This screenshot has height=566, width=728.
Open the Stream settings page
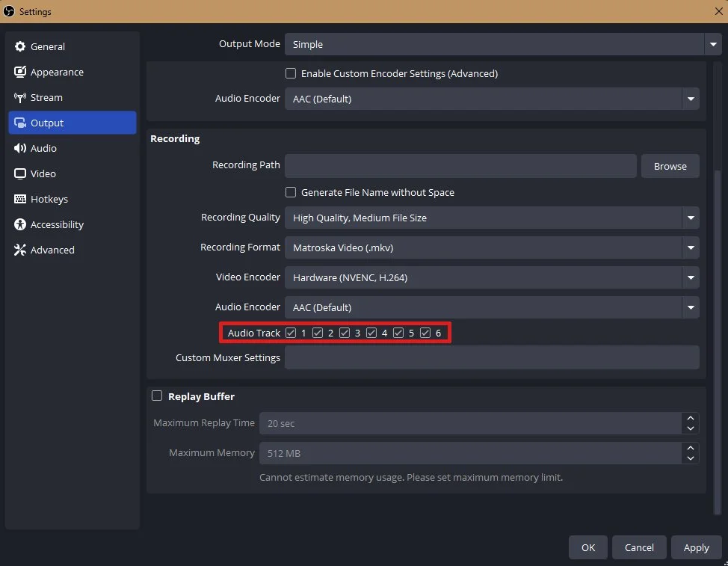(48, 97)
